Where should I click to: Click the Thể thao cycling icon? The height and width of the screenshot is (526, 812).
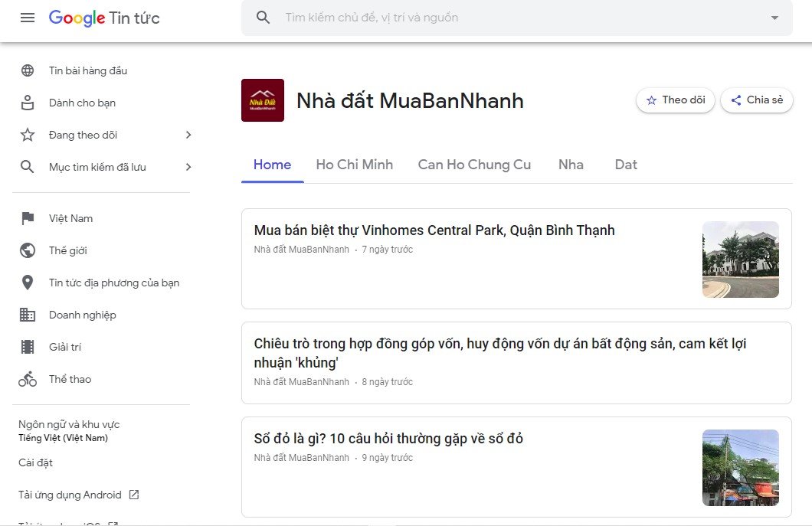click(x=28, y=379)
